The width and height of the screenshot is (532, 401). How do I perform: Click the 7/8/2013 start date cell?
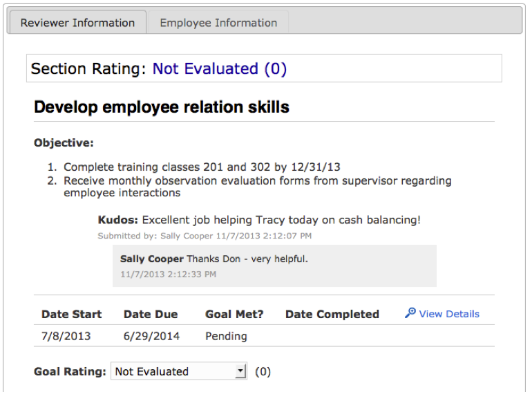coord(66,336)
